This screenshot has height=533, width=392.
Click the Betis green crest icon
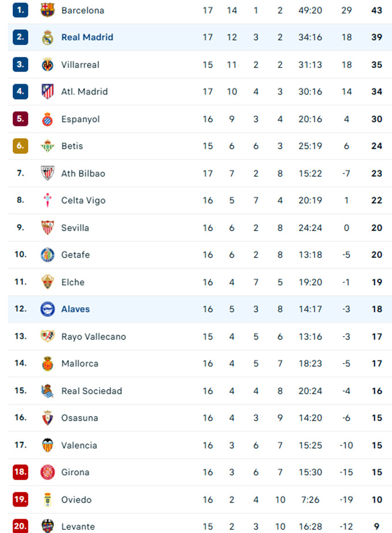tap(48, 146)
